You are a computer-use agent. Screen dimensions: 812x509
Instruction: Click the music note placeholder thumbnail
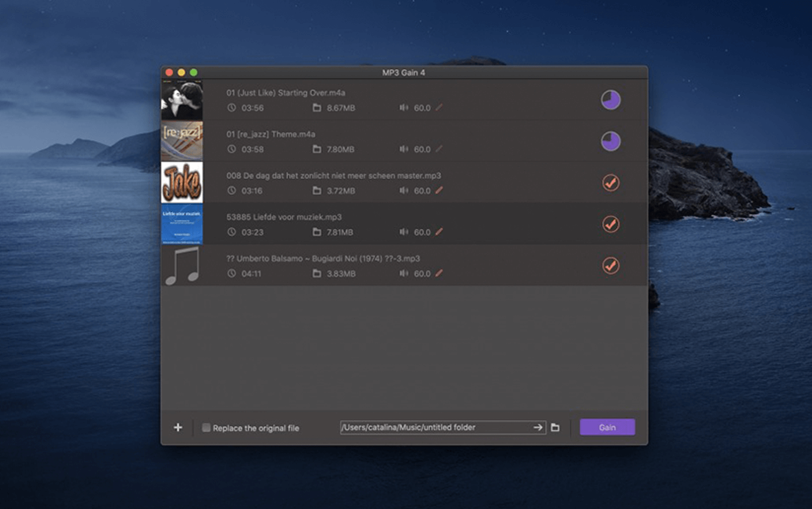coord(182,265)
